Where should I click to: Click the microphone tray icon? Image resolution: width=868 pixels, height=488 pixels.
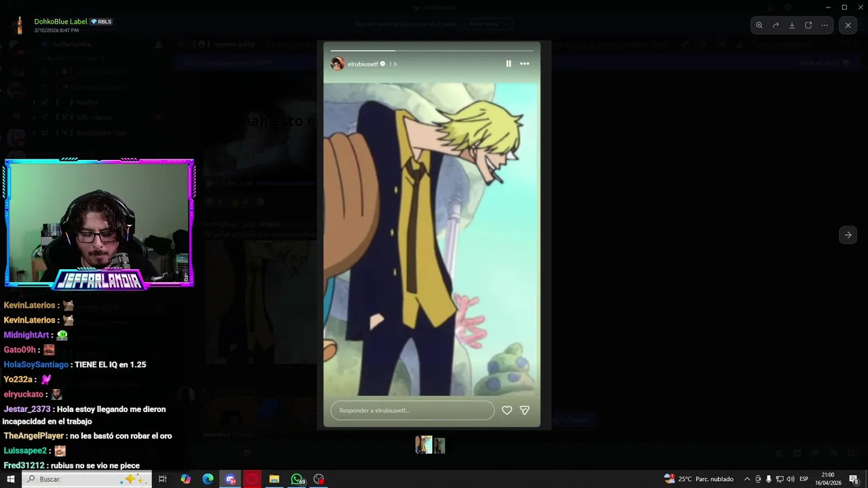coord(768,479)
